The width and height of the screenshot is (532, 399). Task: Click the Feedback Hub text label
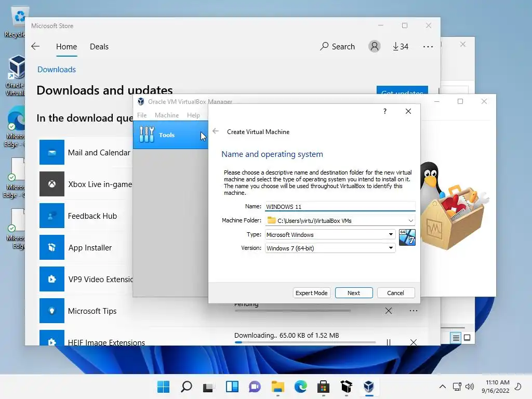[92, 216]
